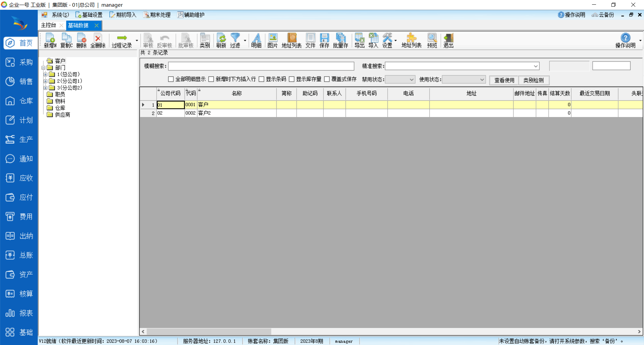The image size is (644, 345).
Task: Open the 精准搜索 dropdown list
Action: (536, 66)
